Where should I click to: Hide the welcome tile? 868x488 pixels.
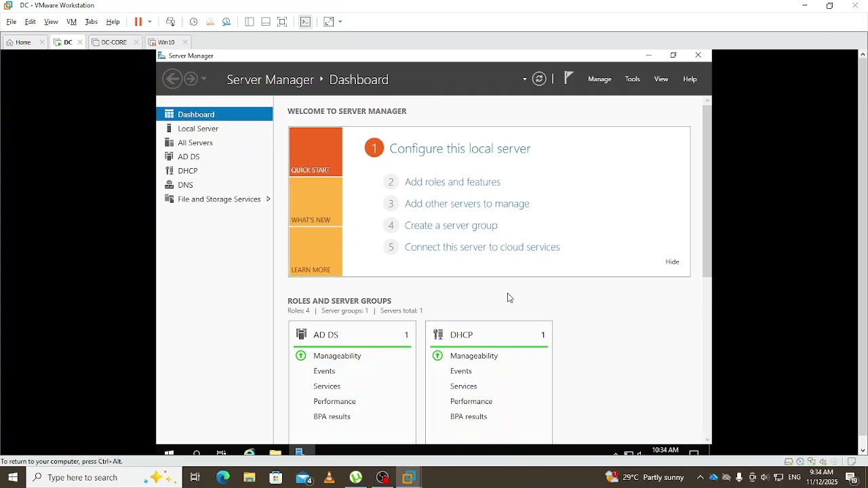point(672,262)
